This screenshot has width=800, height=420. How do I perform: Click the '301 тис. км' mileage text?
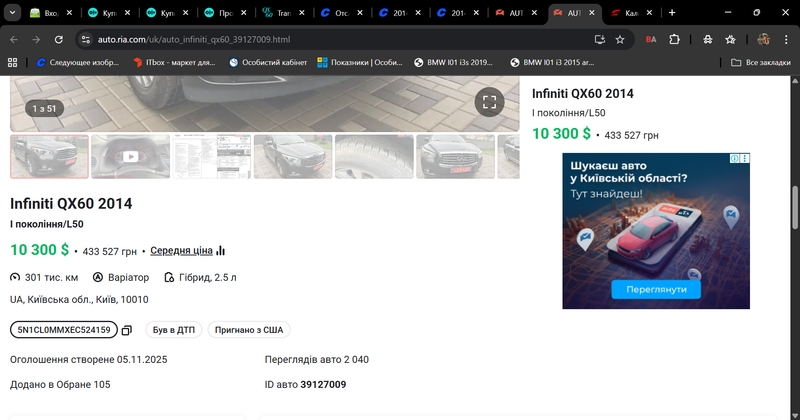point(52,278)
